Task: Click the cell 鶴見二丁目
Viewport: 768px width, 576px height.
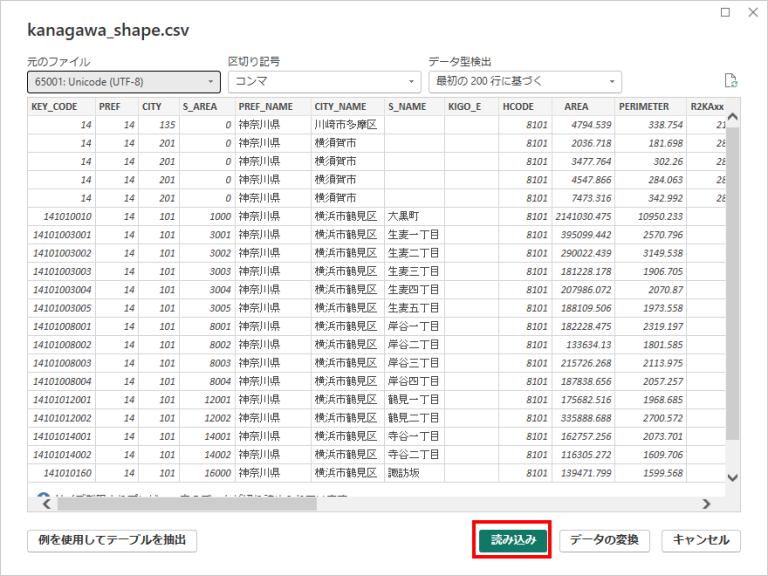Action: (413, 418)
